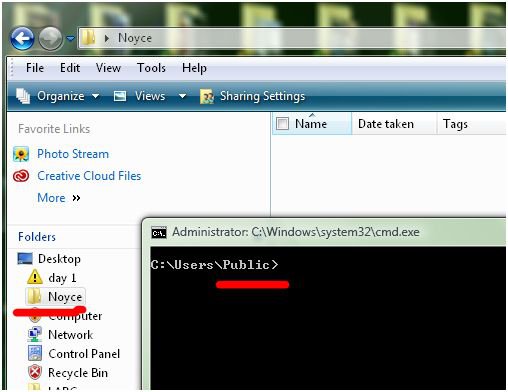Click the Photo Stream sunflower icon
This screenshot has width=508, height=392.
21,154
